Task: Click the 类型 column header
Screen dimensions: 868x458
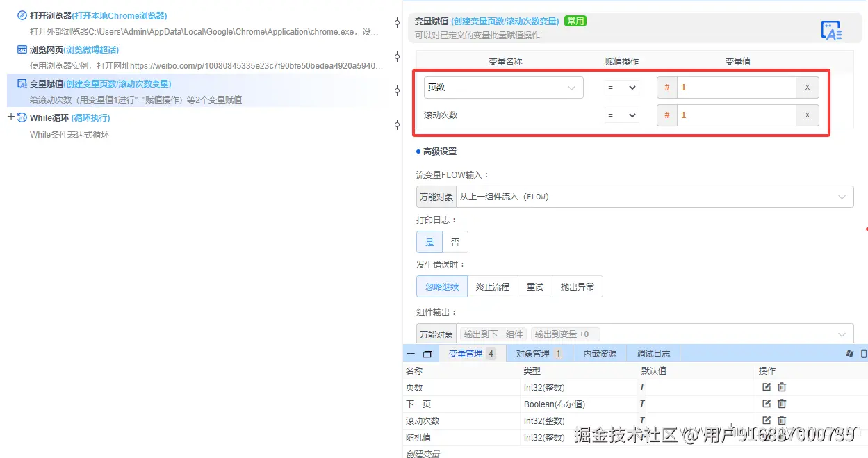Action: pyautogui.click(x=532, y=371)
